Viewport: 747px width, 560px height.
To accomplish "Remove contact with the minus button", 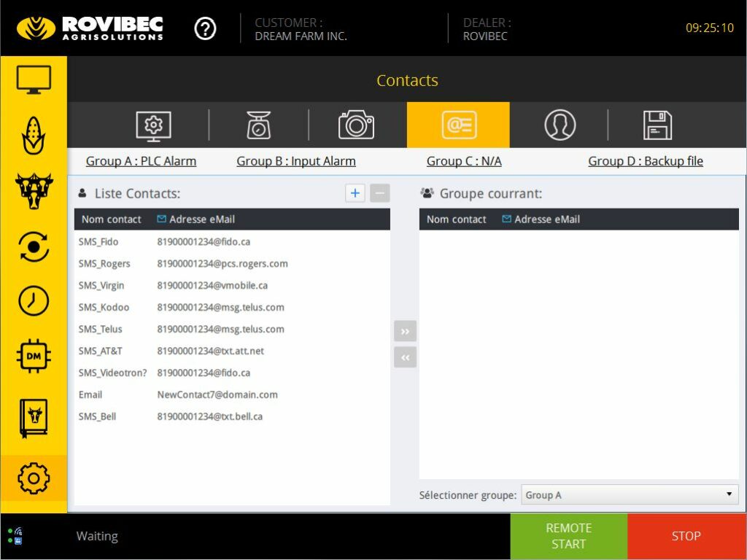I will coord(379,193).
